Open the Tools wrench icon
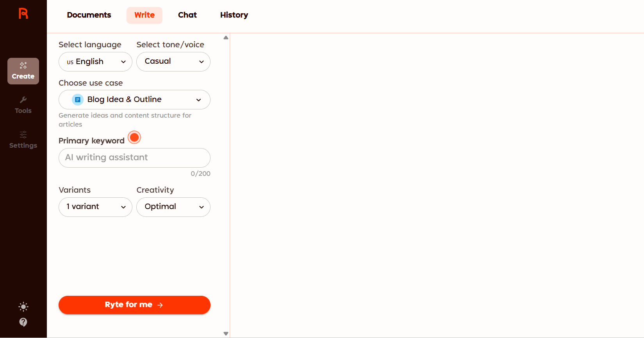 23,100
